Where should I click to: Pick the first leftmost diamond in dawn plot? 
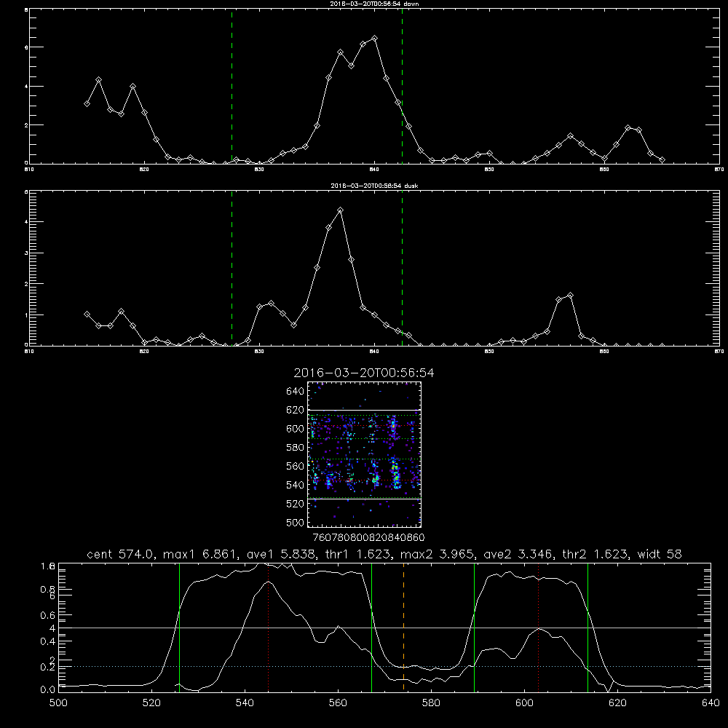(x=87, y=103)
